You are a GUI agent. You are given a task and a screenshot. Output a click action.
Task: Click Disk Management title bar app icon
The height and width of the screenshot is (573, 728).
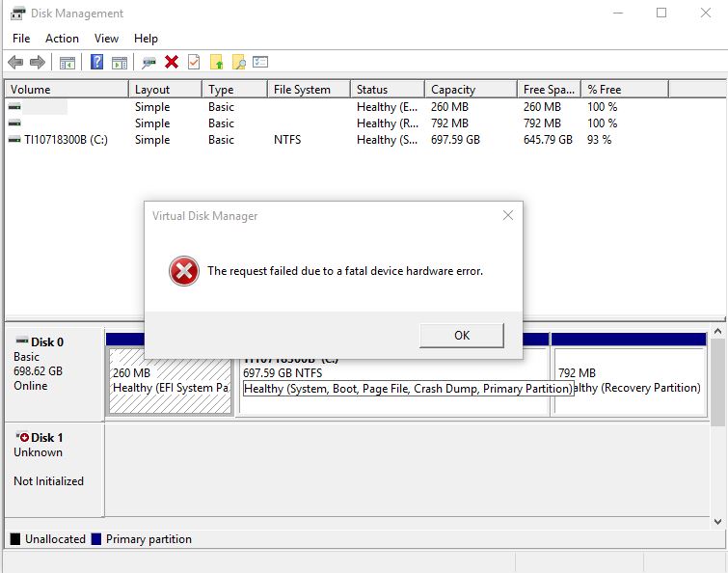click(17, 14)
